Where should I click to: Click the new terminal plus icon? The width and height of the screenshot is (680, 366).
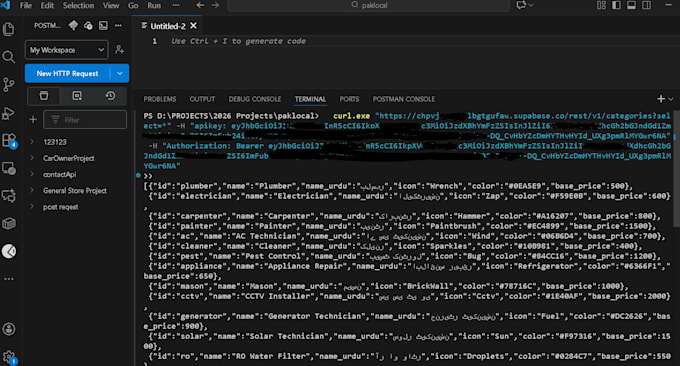660,99
